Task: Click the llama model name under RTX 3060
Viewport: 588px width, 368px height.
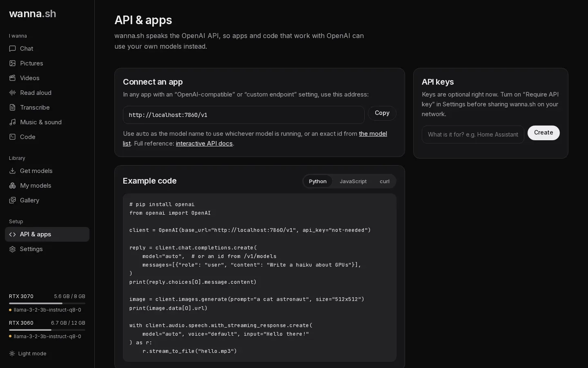Action: (47, 337)
